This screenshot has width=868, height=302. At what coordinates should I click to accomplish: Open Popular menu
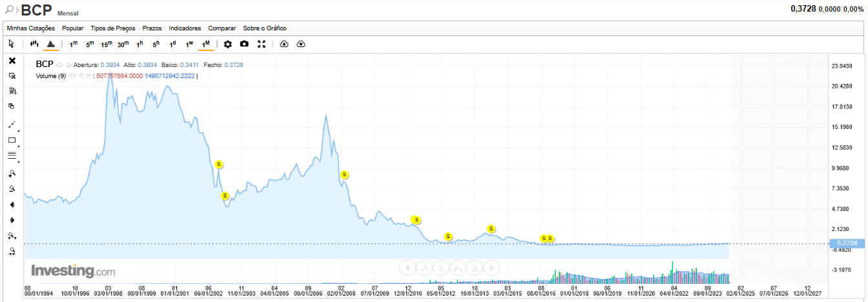(x=73, y=28)
